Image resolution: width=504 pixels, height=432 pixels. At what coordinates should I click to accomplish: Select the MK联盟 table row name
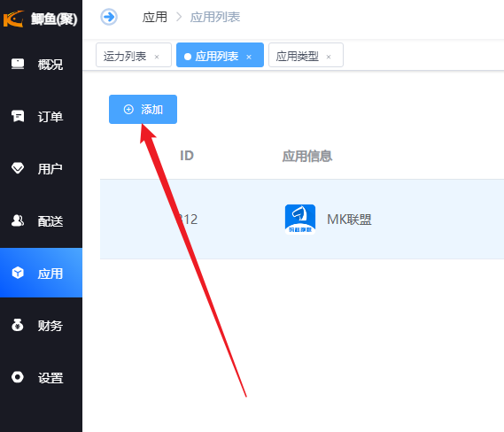349,220
